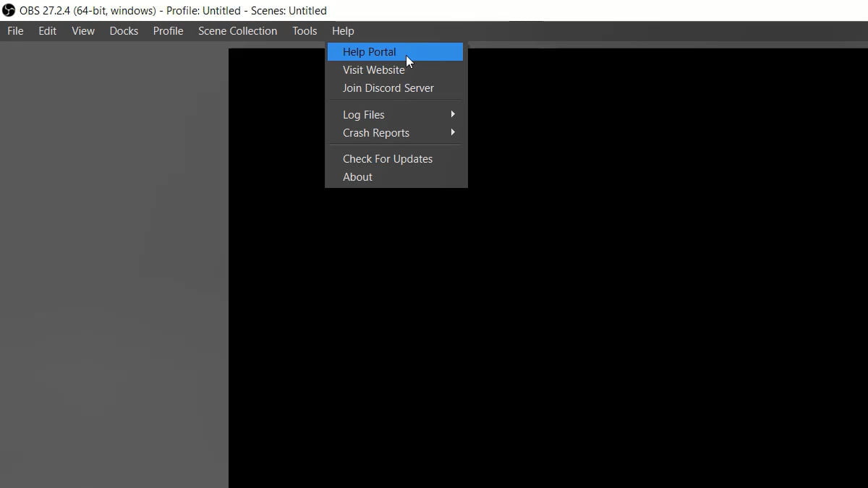The height and width of the screenshot is (488, 868).
Task: Open the View menu
Action: point(83,31)
